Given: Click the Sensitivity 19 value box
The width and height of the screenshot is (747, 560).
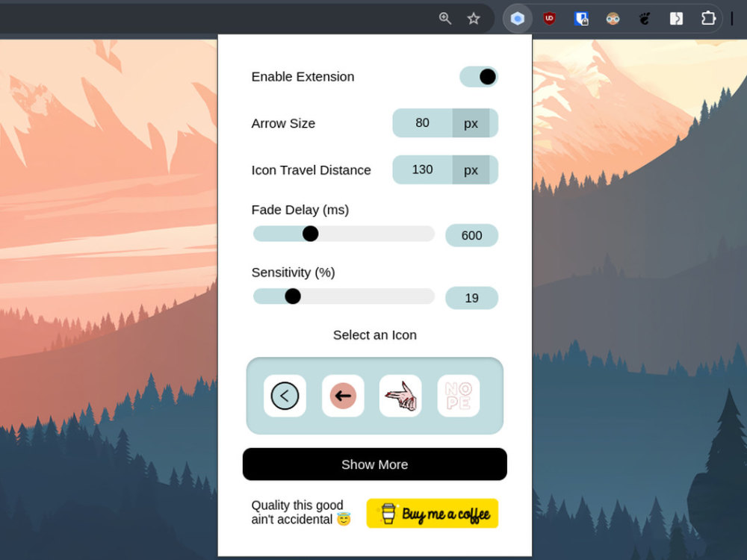Looking at the screenshot, I should pyautogui.click(x=471, y=298).
